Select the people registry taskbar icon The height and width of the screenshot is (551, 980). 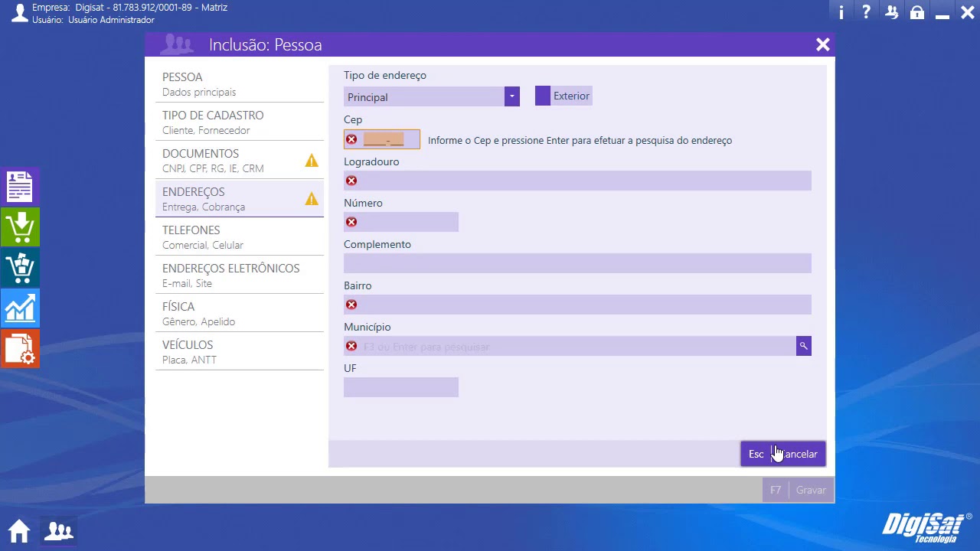[59, 530]
